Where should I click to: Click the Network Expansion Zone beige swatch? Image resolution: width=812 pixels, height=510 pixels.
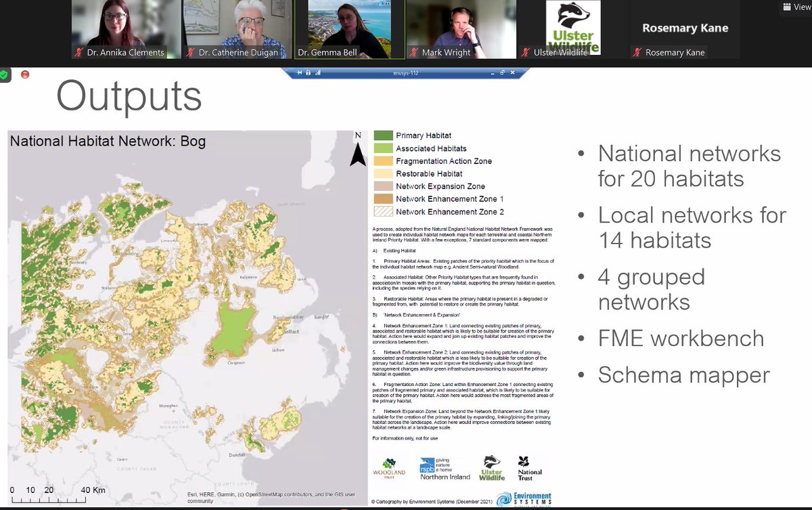(x=383, y=186)
